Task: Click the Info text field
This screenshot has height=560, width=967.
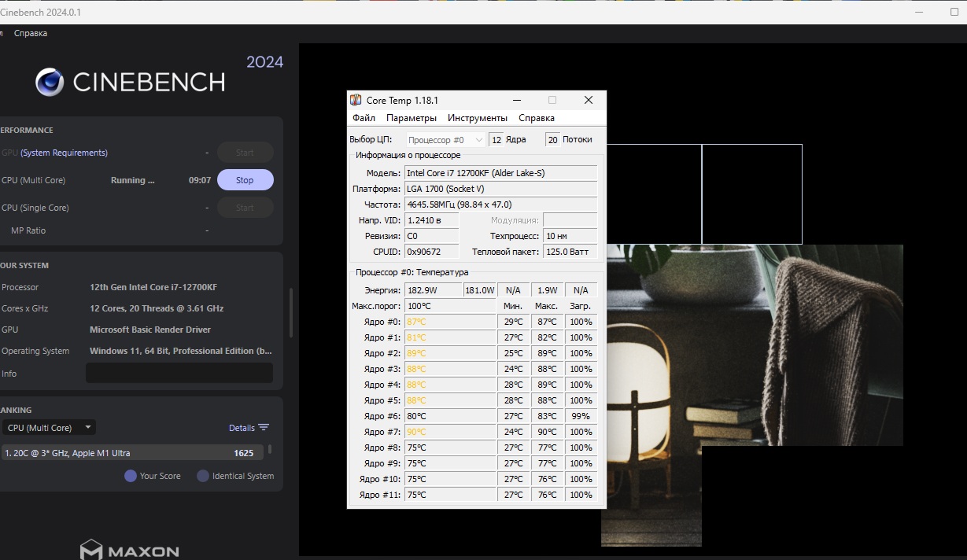Action: (179, 373)
